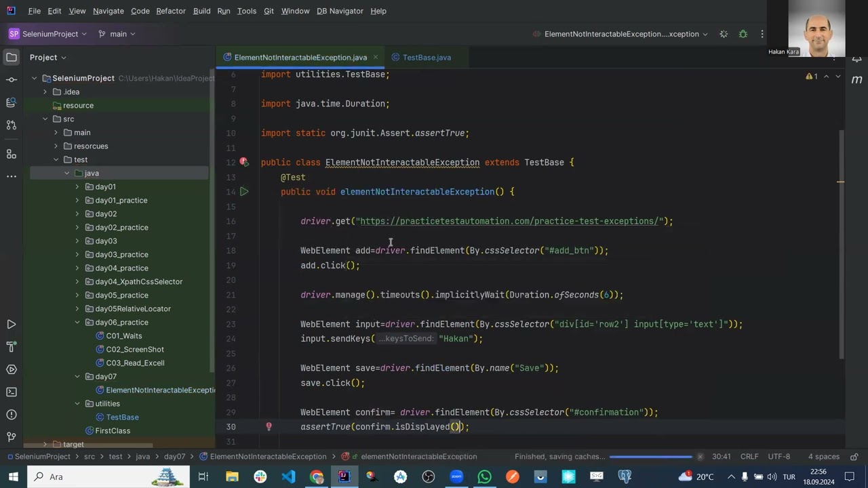
Task: Open the run configuration dropdown
Action: click(x=621, y=34)
